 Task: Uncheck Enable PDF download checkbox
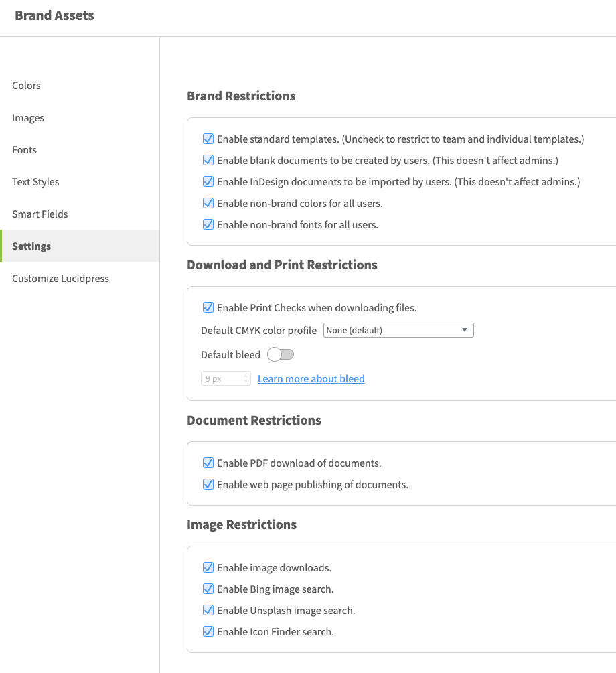point(208,463)
